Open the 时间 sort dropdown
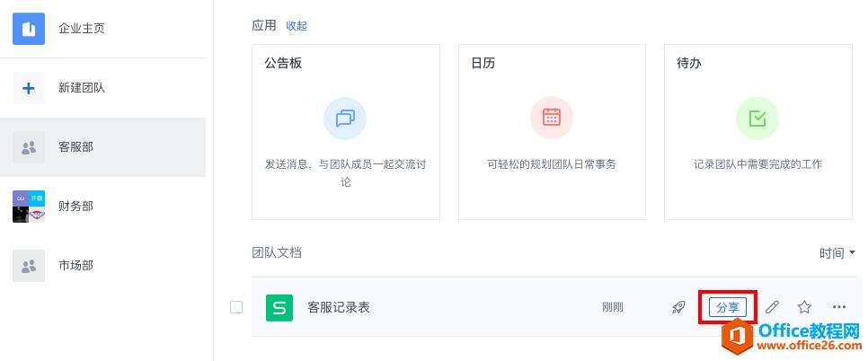Screen dimensions: 868x361 (x=837, y=253)
